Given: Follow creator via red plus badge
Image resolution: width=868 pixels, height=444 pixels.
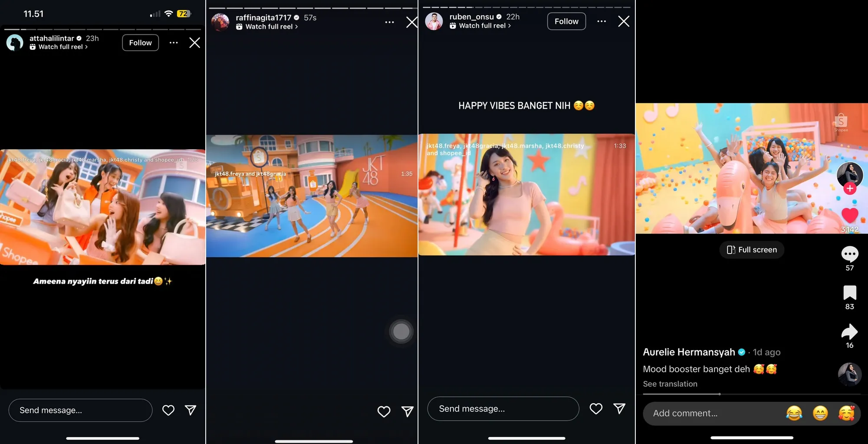Looking at the screenshot, I should [850, 189].
